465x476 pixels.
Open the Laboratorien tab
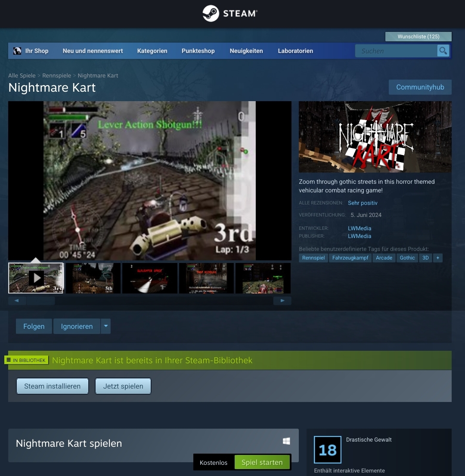[x=295, y=51]
